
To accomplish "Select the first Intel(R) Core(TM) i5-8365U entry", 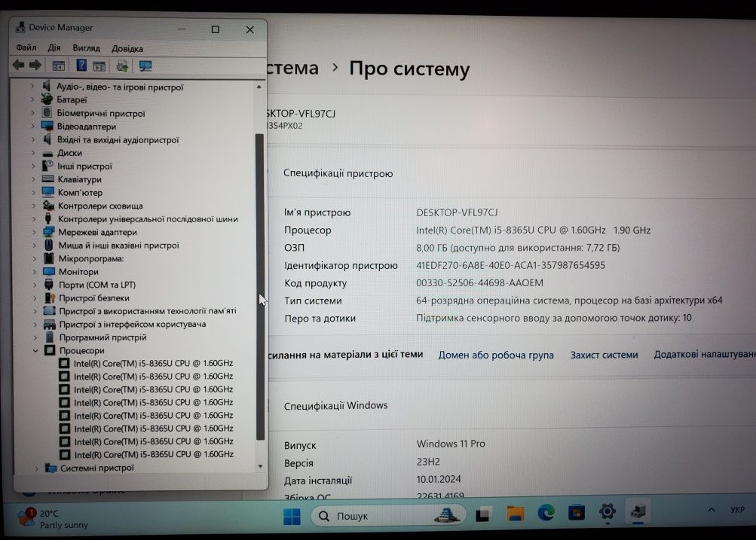I will click(153, 363).
